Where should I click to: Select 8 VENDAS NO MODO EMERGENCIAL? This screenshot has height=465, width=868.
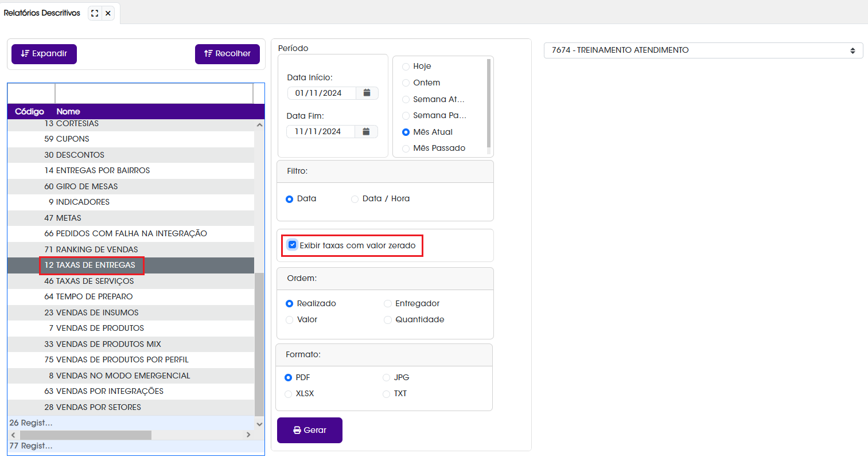[131, 376]
